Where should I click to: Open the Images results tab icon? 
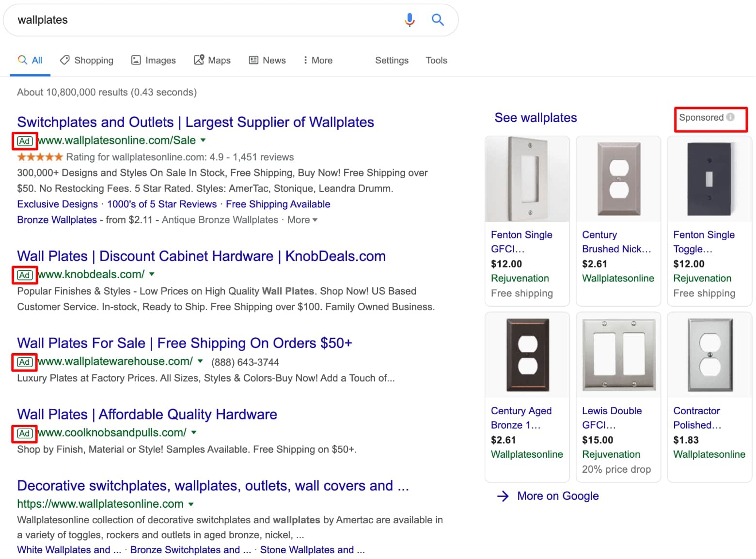pyautogui.click(x=137, y=60)
